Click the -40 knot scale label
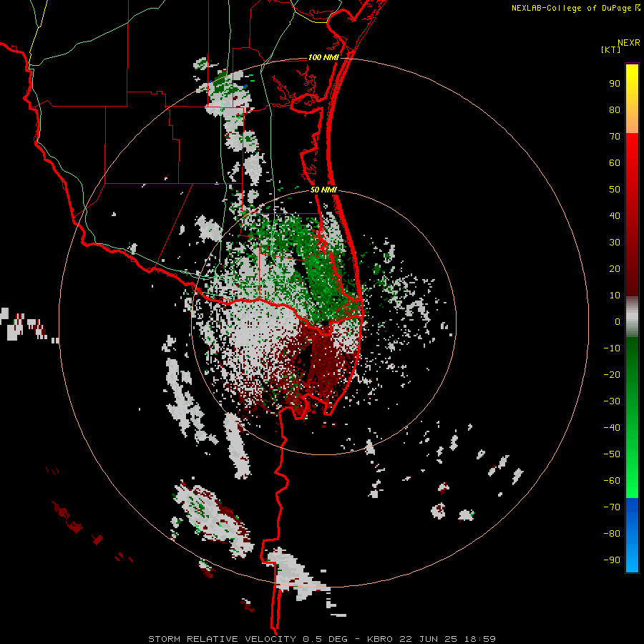Viewport: 644px width, 644px height. 612,428
